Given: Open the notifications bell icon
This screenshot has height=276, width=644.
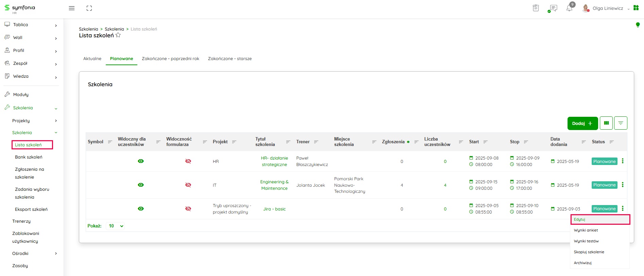Looking at the screenshot, I should click(x=569, y=8).
